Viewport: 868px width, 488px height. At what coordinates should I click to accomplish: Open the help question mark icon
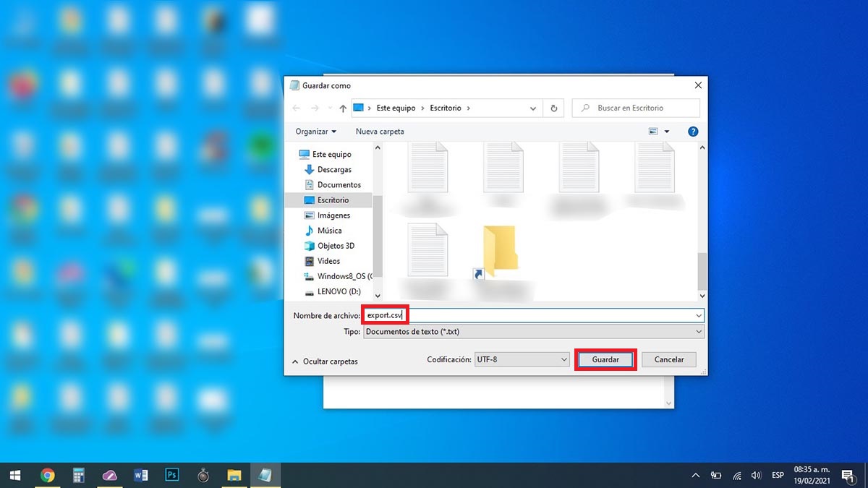[692, 132]
